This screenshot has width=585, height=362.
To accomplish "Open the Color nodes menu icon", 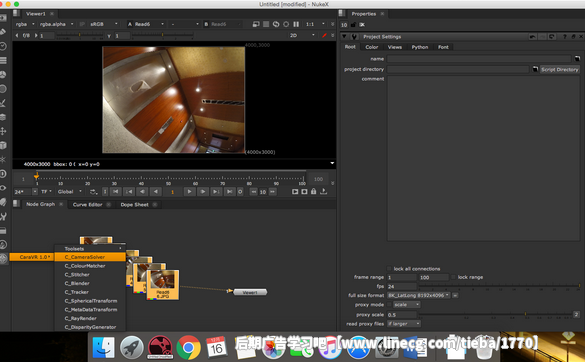I will pyautogui.click(x=3, y=74).
